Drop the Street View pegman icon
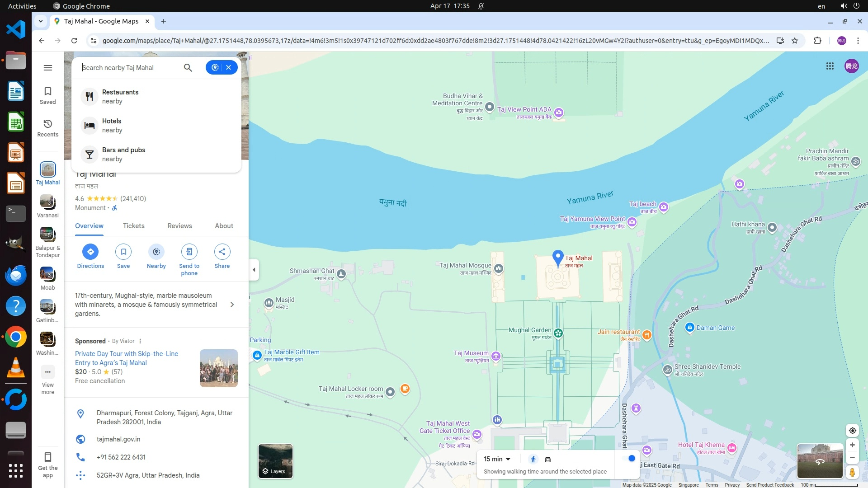The width and height of the screenshot is (868, 488). click(x=852, y=473)
